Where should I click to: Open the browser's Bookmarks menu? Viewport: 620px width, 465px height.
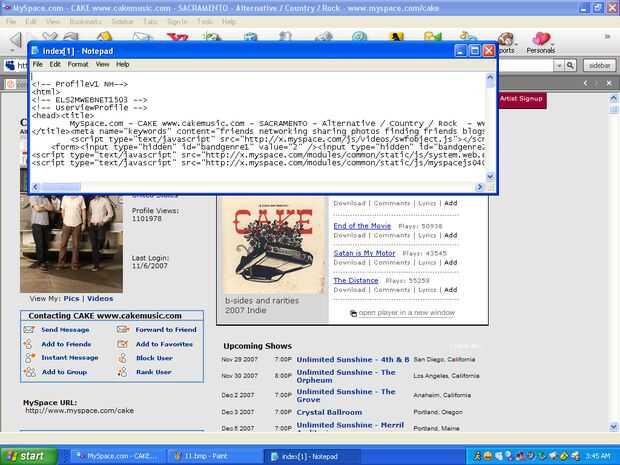tap(85, 21)
